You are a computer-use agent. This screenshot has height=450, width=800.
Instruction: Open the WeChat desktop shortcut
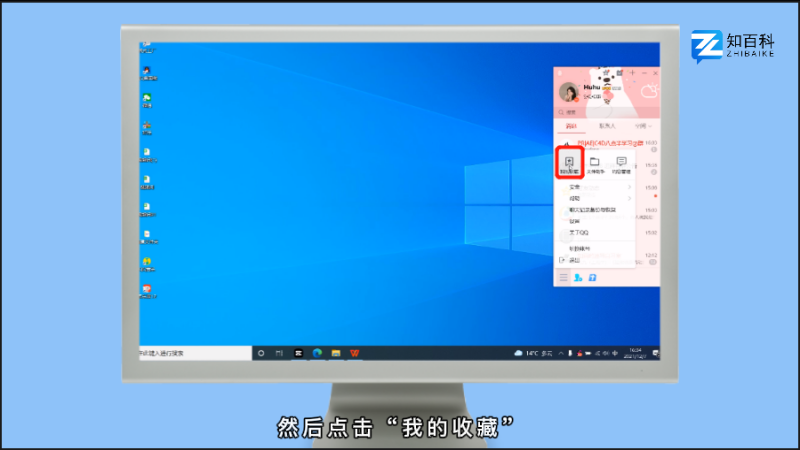(x=147, y=101)
